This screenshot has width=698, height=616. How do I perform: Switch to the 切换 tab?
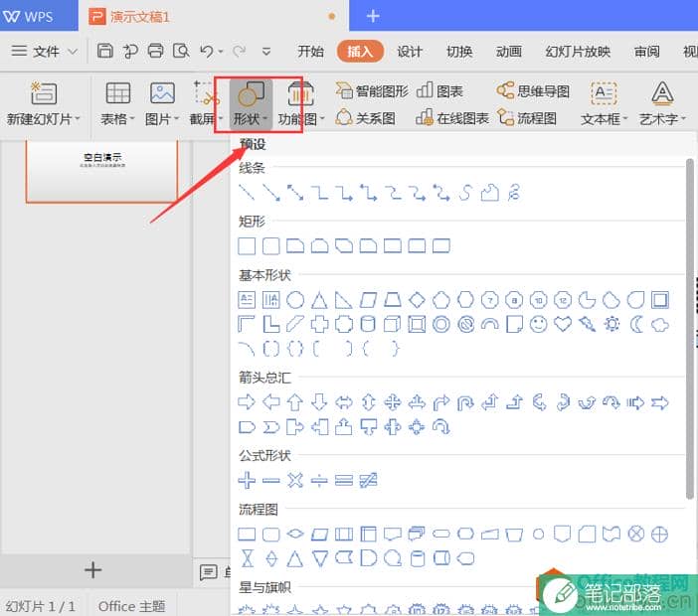click(x=459, y=51)
